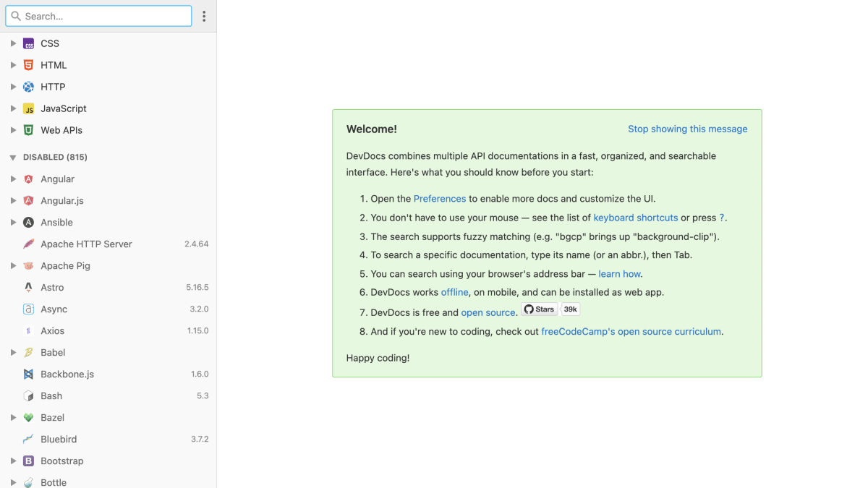Click the Angular logo icon
The width and height of the screenshot is (868, 488).
[x=28, y=179]
